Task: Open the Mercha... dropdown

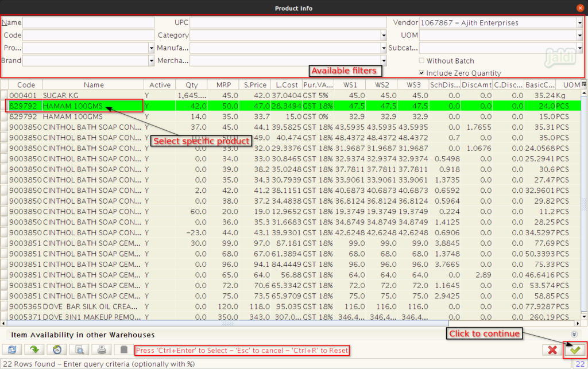Action: [384, 60]
